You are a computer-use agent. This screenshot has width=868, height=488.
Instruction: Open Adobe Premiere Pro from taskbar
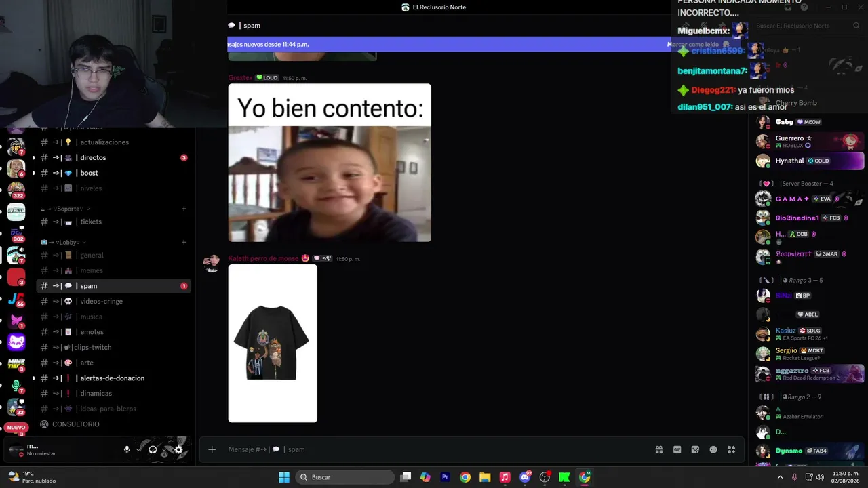click(445, 477)
